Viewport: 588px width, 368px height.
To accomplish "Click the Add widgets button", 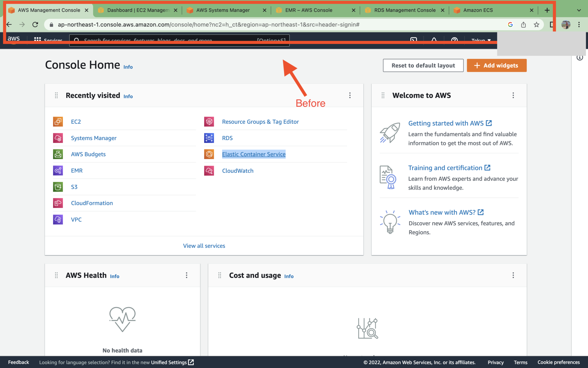I will click(x=496, y=65).
